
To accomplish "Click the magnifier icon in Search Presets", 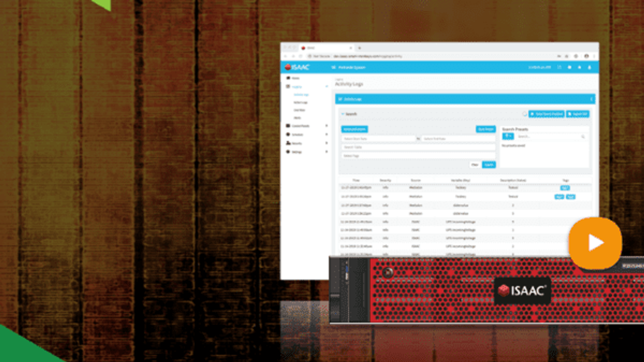I will point(583,137).
